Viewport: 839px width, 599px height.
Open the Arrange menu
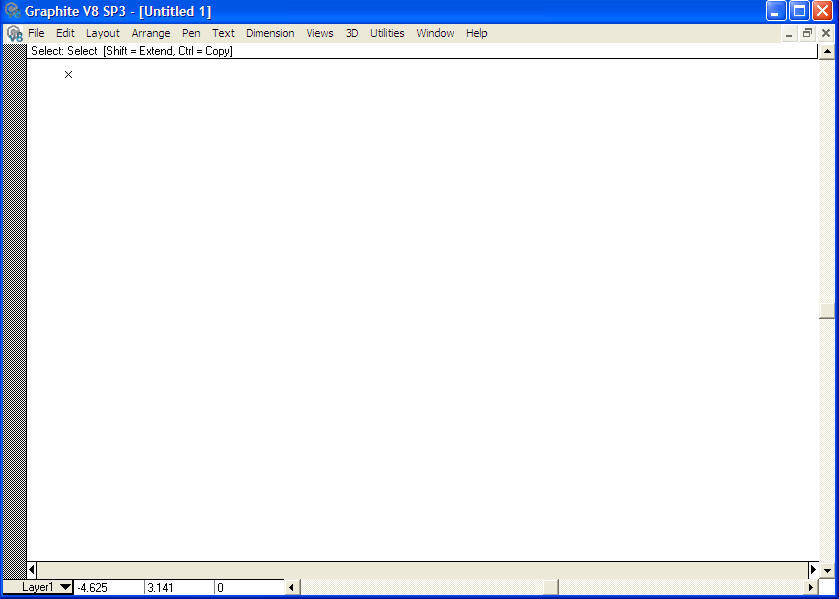[151, 33]
